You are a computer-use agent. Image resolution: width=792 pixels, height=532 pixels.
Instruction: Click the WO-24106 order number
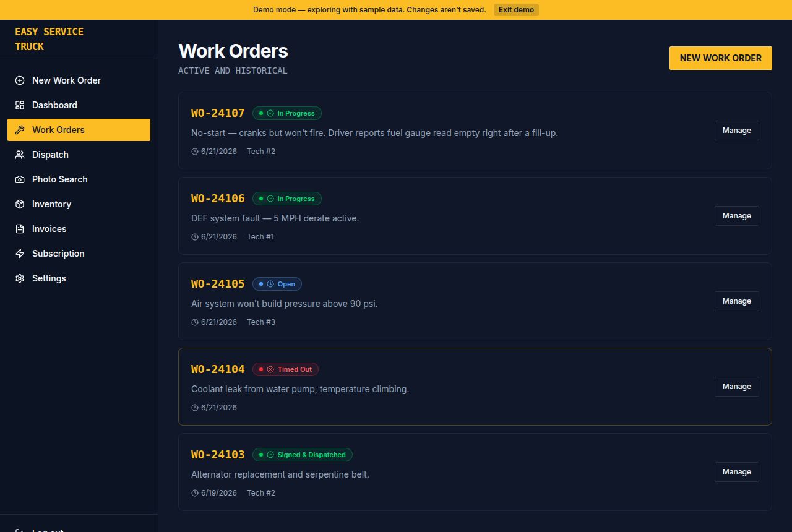[218, 199]
